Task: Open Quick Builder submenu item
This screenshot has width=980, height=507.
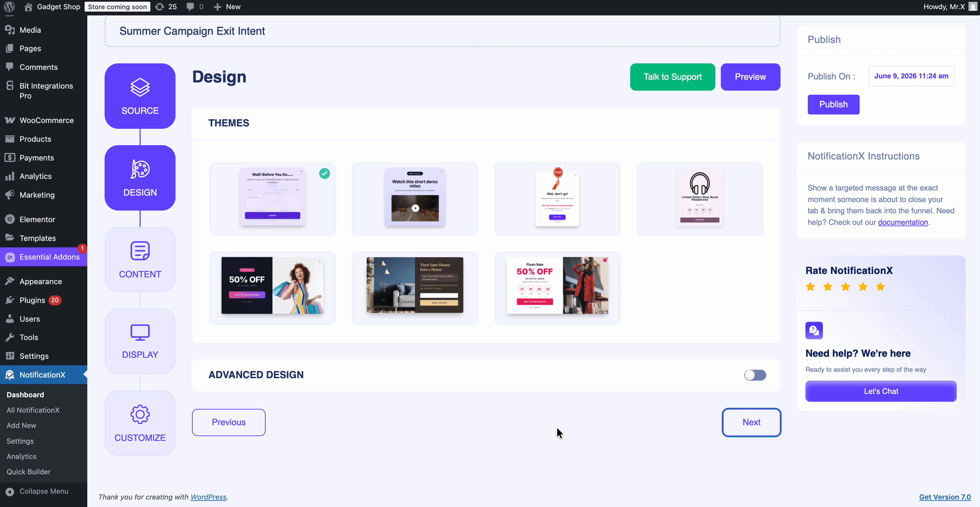Action: [29, 471]
